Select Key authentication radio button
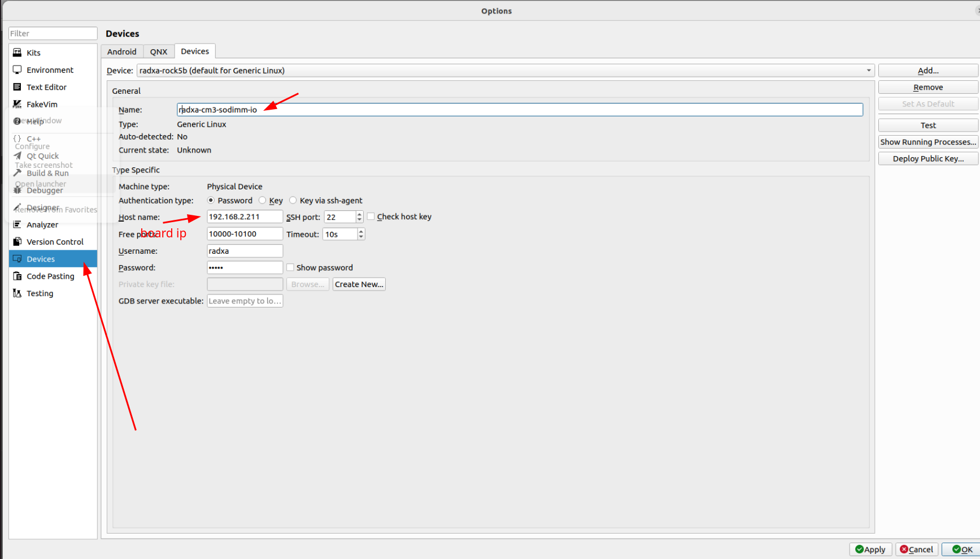The image size is (980, 559). (263, 201)
